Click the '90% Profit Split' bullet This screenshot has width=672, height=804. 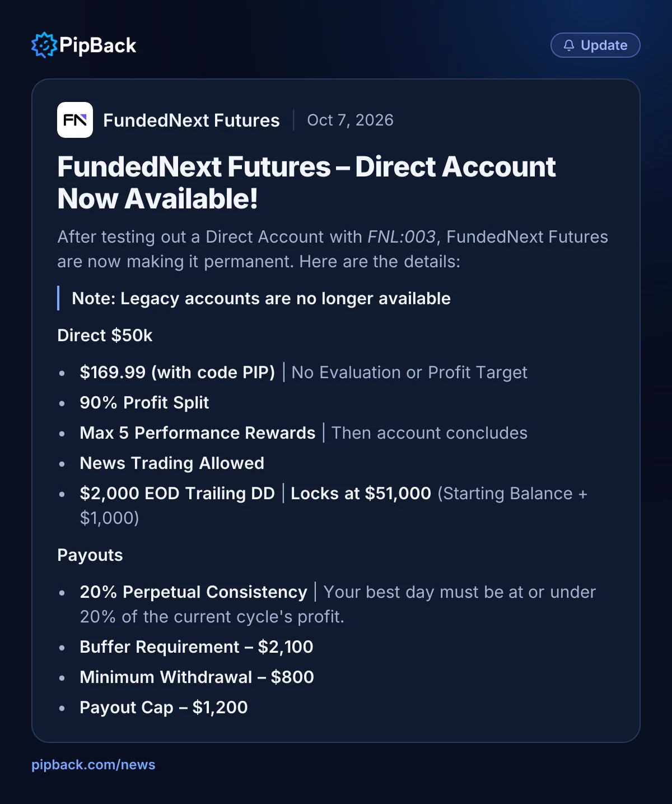[x=144, y=403]
